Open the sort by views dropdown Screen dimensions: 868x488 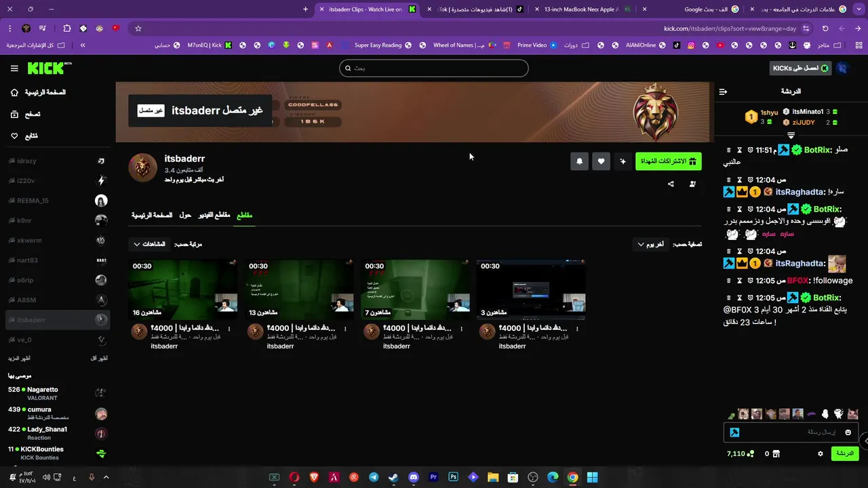[149, 244]
